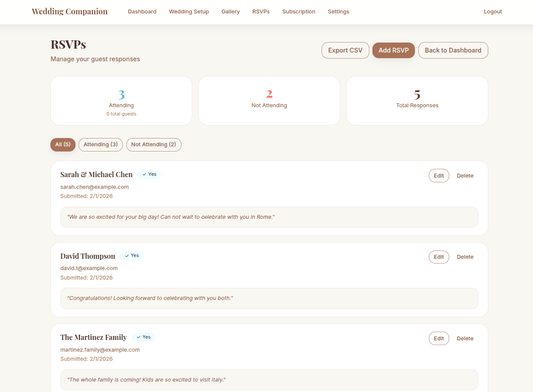The height and width of the screenshot is (392, 533).
Task: Click the Wedding Companion logo
Action: click(x=69, y=12)
